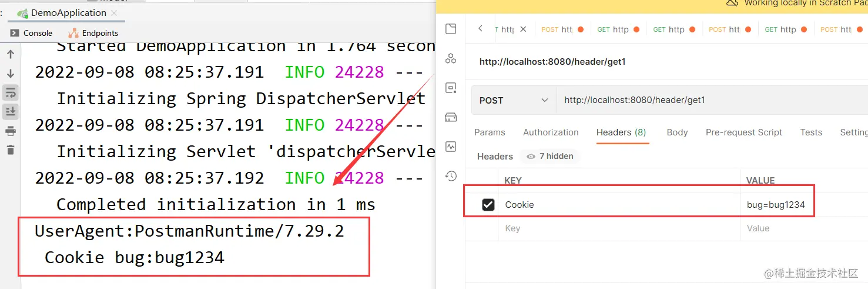
Task: Click the Scratch Pad cloud icon
Action: 732,3
